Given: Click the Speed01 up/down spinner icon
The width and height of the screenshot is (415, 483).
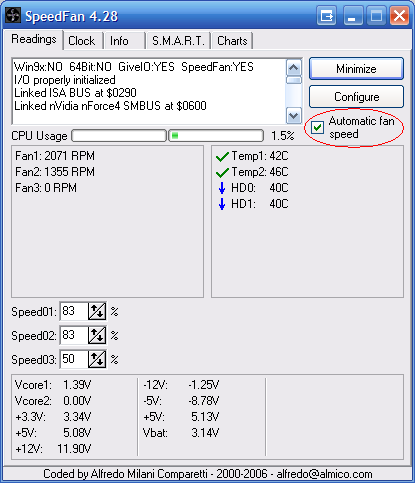Looking at the screenshot, I should pos(97,311).
